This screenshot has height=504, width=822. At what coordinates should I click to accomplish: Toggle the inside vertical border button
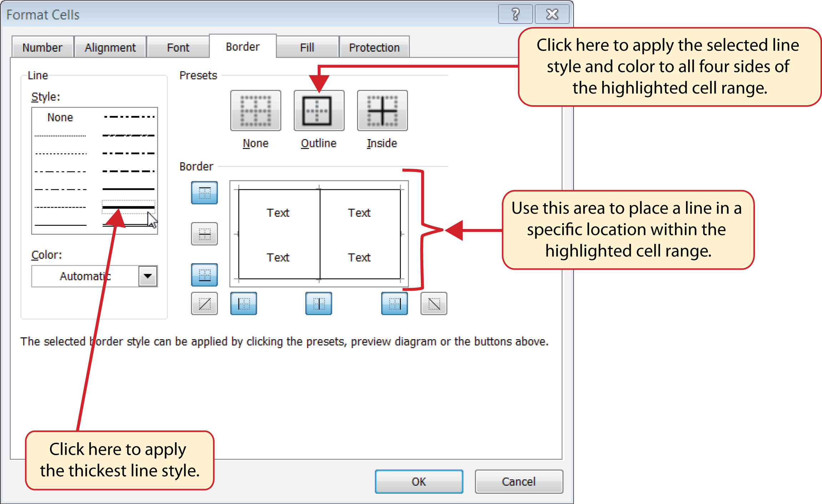pyautogui.click(x=319, y=304)
